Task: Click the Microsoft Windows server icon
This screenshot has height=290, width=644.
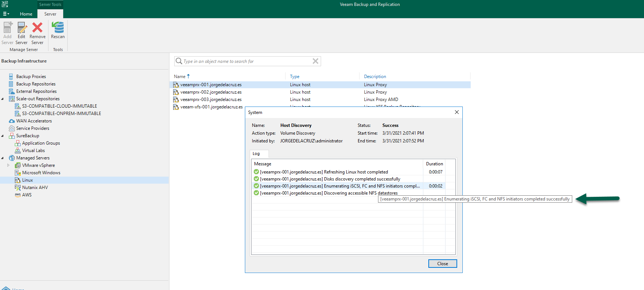Action: coord(17,173)
